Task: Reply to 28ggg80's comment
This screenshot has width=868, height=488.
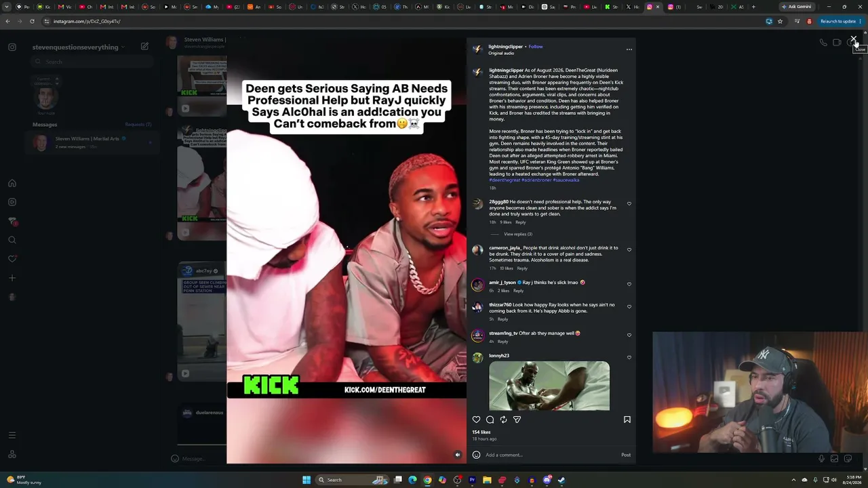Action: point(520,222)
